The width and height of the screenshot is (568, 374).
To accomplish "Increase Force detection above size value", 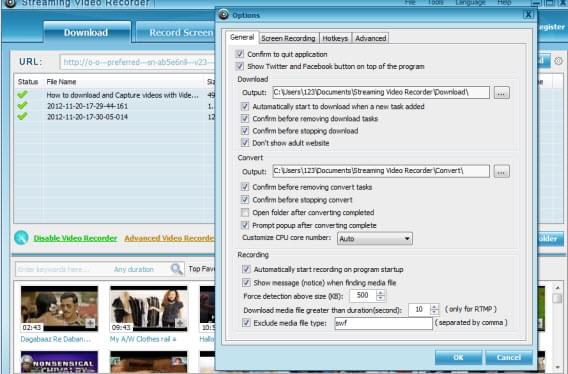I will [x=380, y=293].
